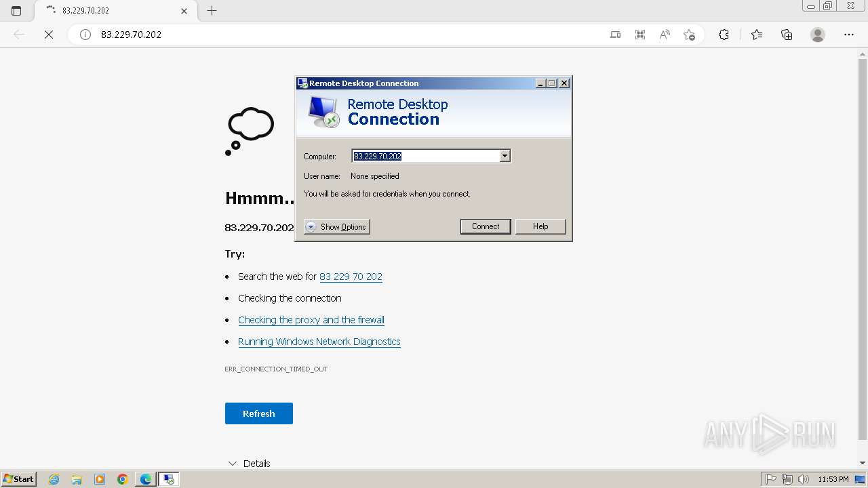Click the Help button in Remote Desktop dialog
This screenshot has height=488, width=868.
540,226
